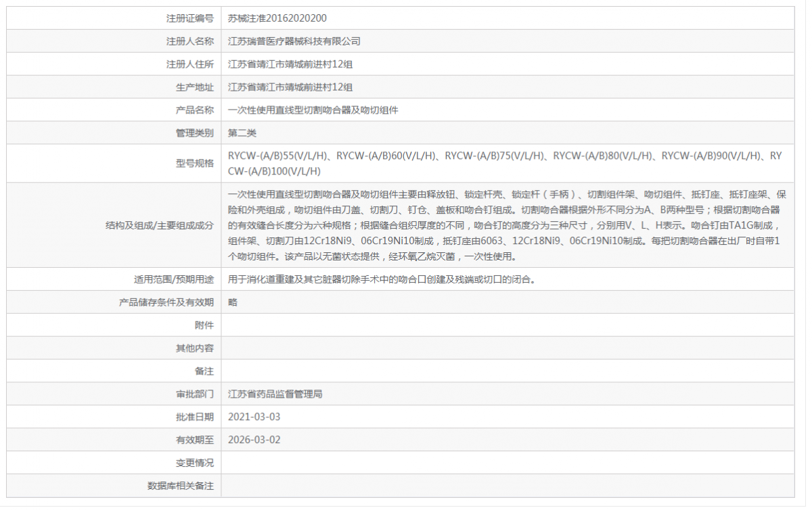Screen dimensions: 812x510
Task: Click the label 产品储存条件及有效期
Action: pyautogui.click(x=166, y=302)
